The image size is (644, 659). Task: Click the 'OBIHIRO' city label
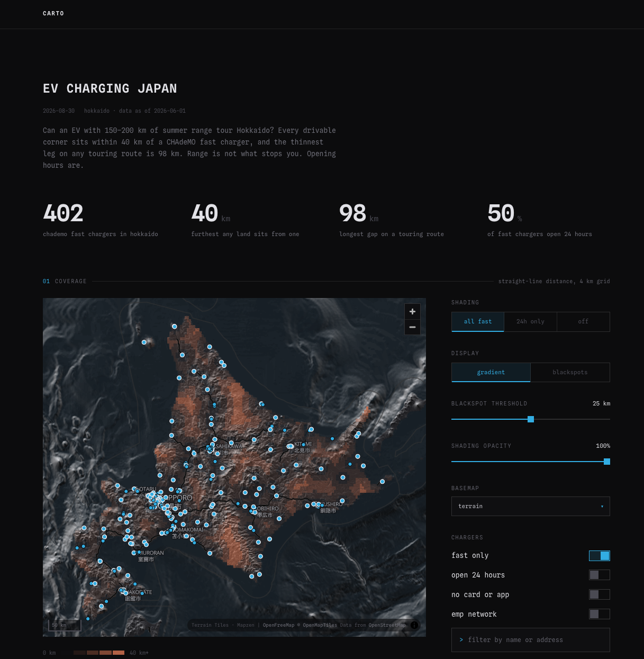click(x=268, y=509)
